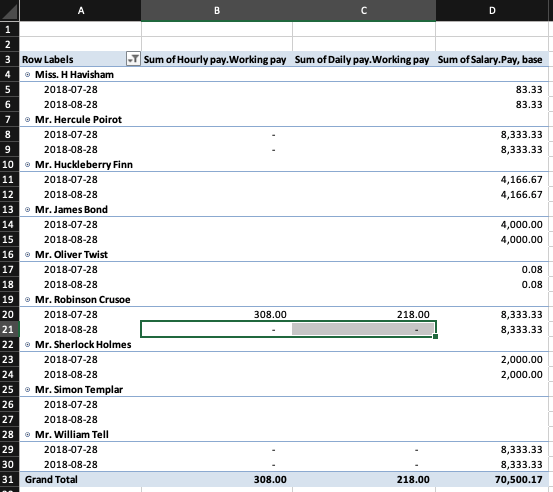Collapse the Mr. James Bond group

(x=28, y=209)
